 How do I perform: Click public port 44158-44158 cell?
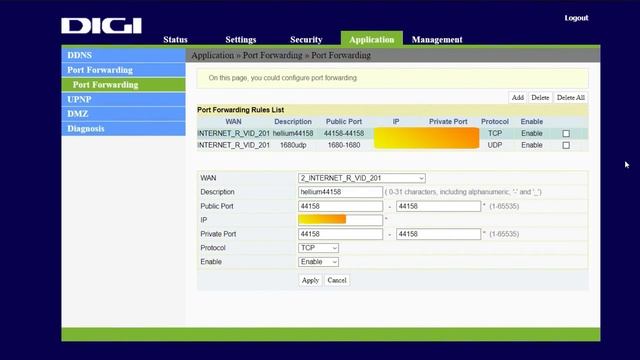tap(344, 133)
